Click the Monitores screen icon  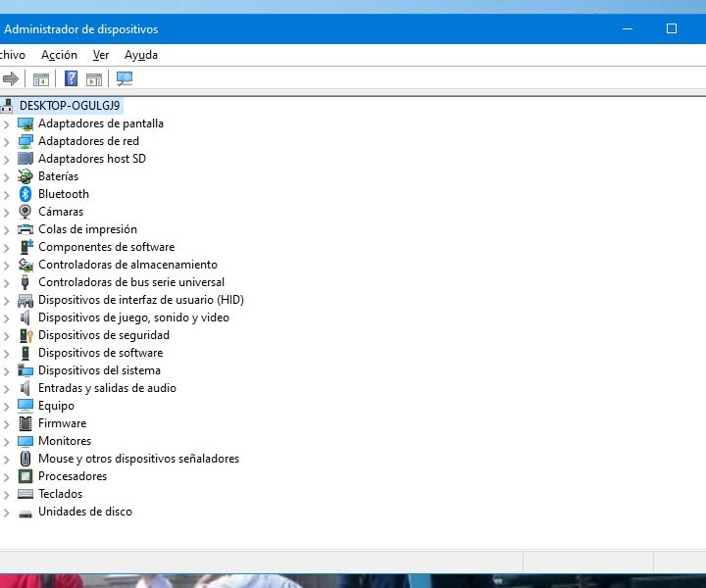25,441
